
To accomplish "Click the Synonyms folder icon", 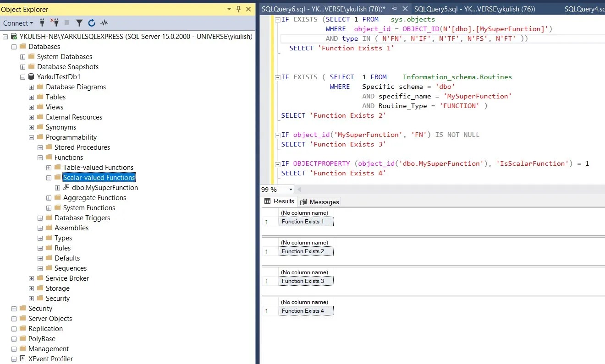I will pos(40,127).
